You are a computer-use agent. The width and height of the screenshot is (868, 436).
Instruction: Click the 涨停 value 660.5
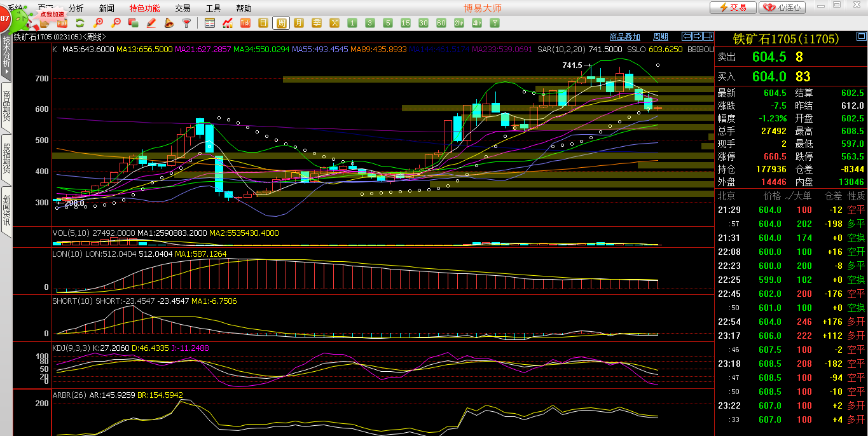(775, 156)
